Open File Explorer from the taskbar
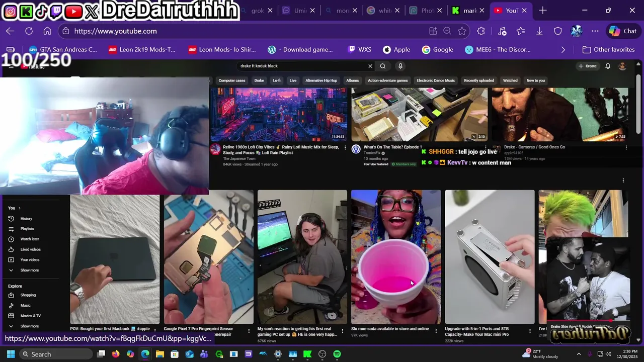Viewport: 644px width, 362px height. click(160, 354)
